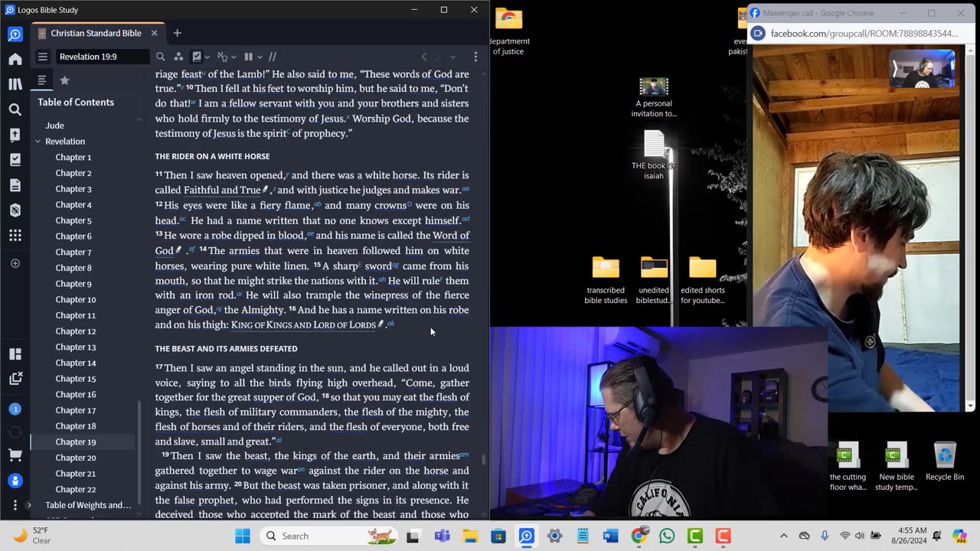Add a new tab with plus button
Screen dimensions: 980x551
[177, 33]
